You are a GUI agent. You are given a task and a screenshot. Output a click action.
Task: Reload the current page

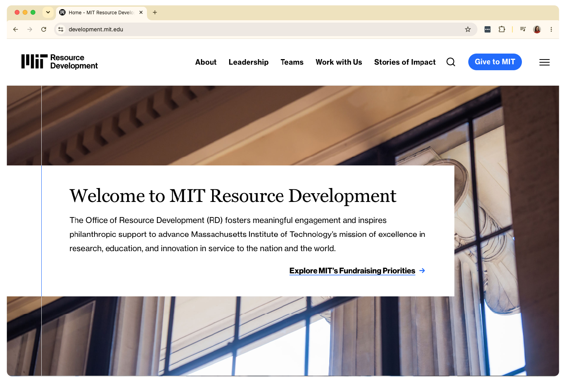pyautogui.click(x=44, y=29)
